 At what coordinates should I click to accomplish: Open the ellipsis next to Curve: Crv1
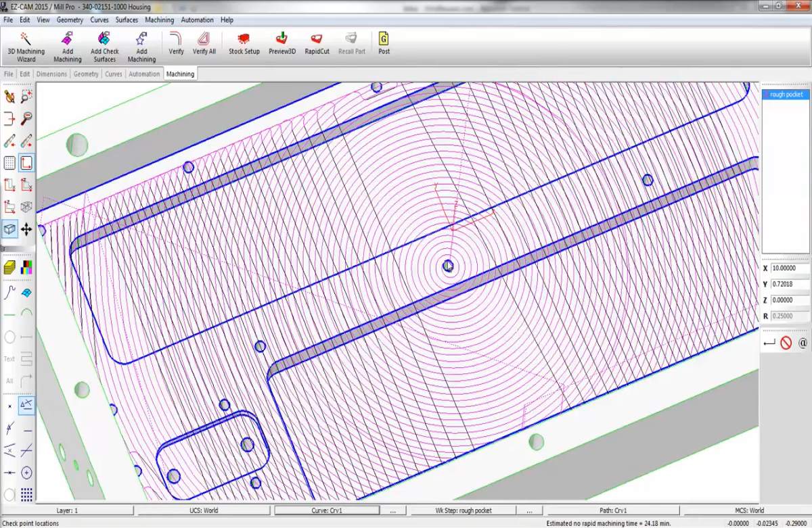coord(392,510)
